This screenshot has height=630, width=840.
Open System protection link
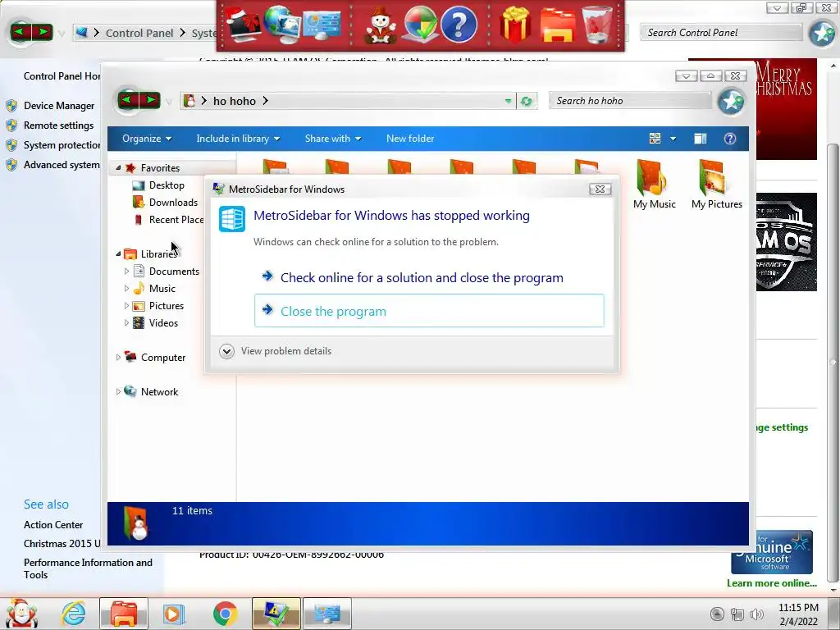click(62, 145)
